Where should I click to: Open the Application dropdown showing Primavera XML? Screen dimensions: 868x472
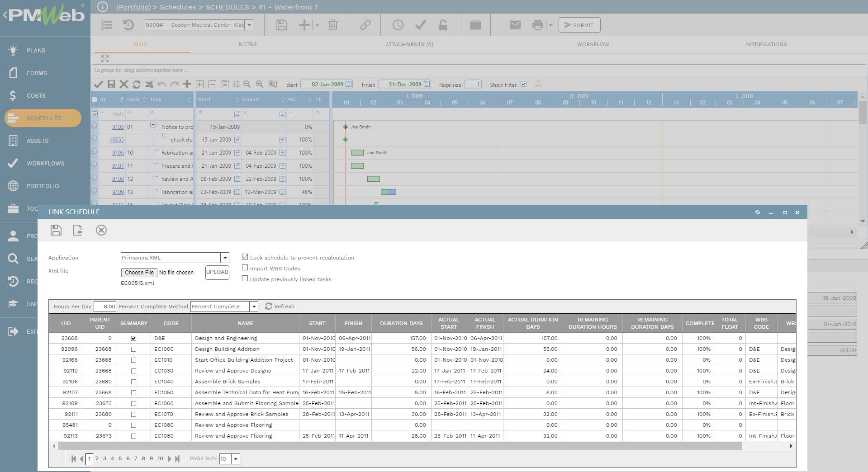[x=224, y=258]
